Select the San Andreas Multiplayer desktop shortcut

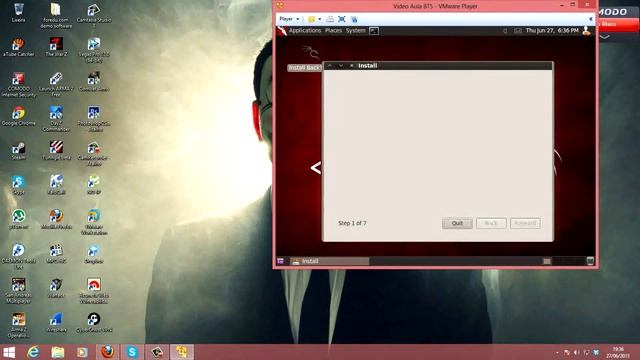tap(18, 291)
